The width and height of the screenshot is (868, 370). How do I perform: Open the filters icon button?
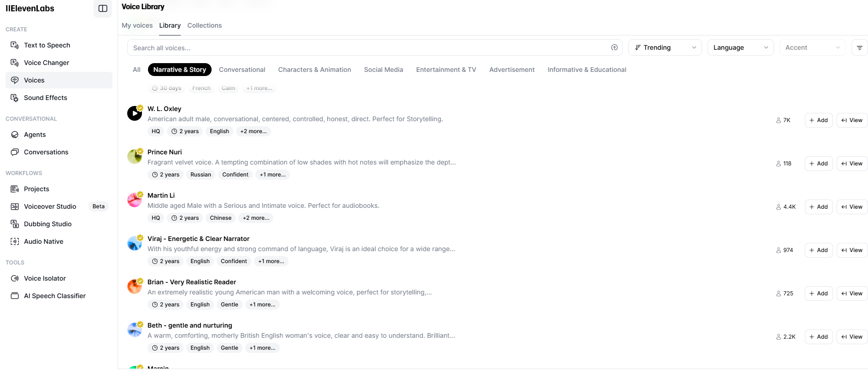[x=860, y=47]
